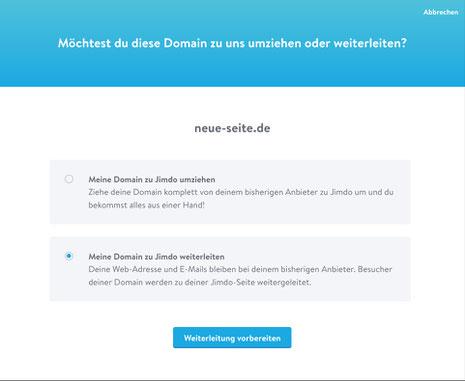Screen dimensions: 465x381
Task: Select the 'Meine Domain zu Jimdo weiterleiten' radio button
Action: coord(69,256)
